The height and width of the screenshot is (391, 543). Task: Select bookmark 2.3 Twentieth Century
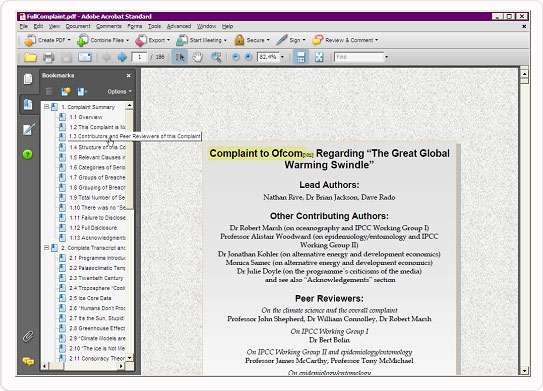(x=96, y=278)
